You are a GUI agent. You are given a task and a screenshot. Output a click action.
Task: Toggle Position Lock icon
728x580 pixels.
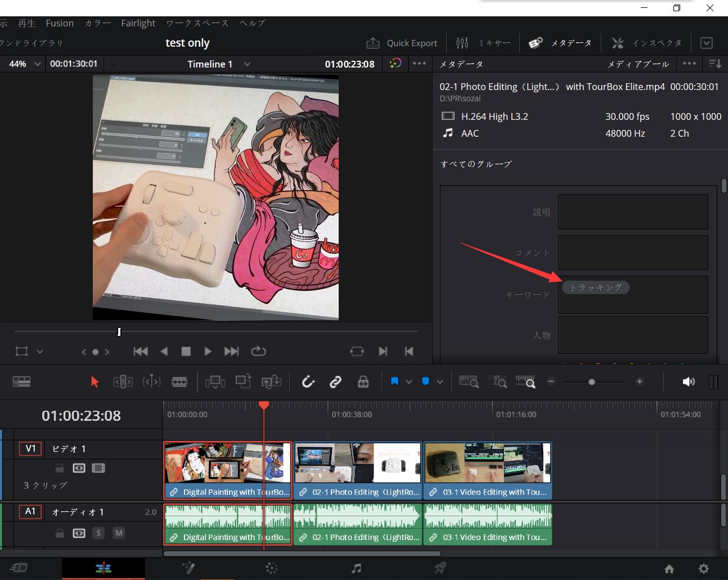(x=363, y=382)
